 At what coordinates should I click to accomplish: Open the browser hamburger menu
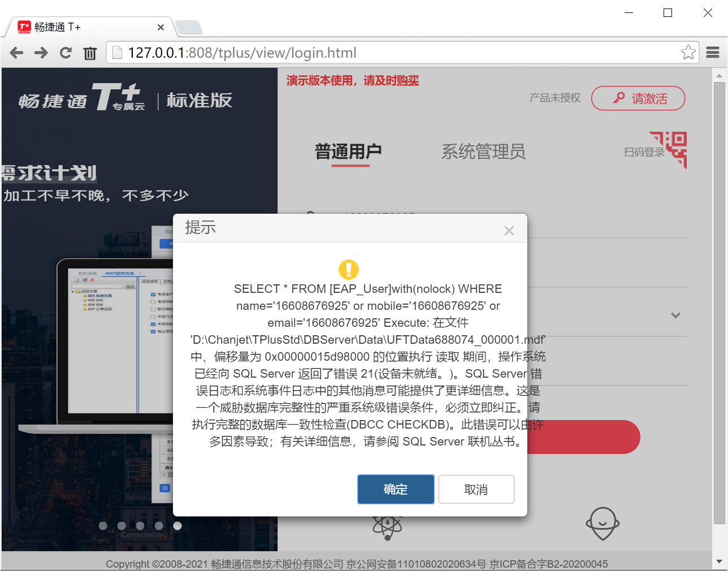(x=713, y=53)
